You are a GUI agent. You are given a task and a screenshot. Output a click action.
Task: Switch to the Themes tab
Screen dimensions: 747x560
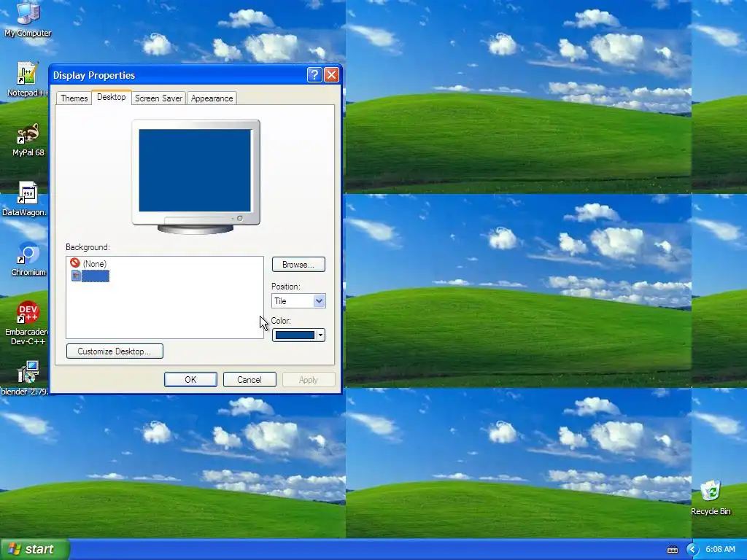coord(74,98)
